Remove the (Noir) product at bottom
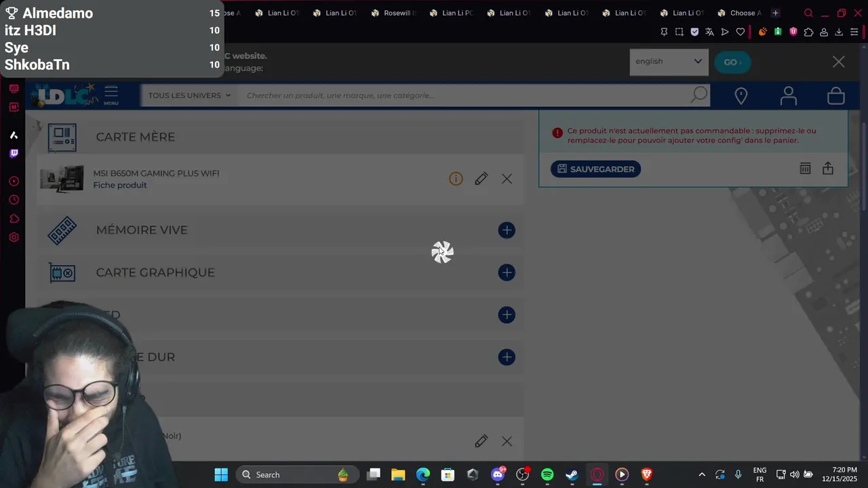The width and height of the screenshot is (868, 488). pyautogui.click(x=507, y=441)
